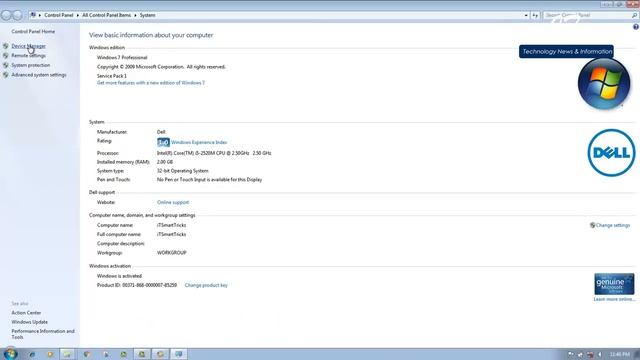Expand the arrow after Control Panel breadcrumb
The image size is (640, 360).
pos(78,15)
